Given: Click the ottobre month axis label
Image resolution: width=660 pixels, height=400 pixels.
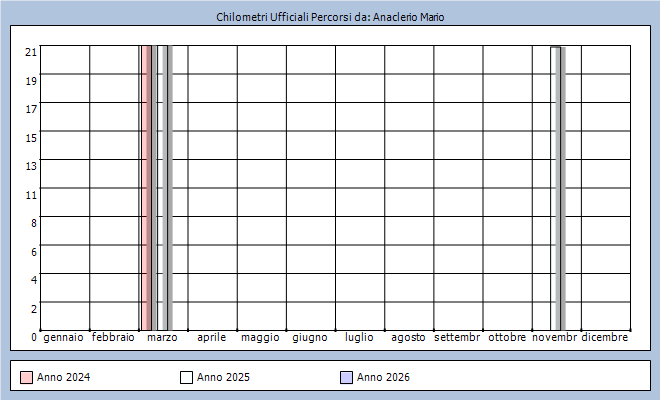Looking at the screenshot, I should click(x=507, y=338).
